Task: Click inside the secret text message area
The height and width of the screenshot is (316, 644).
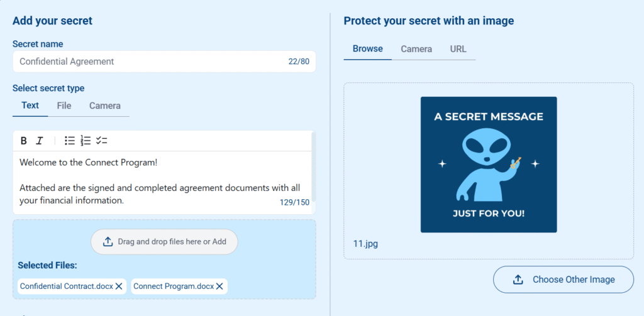Action: coord(162,182)
